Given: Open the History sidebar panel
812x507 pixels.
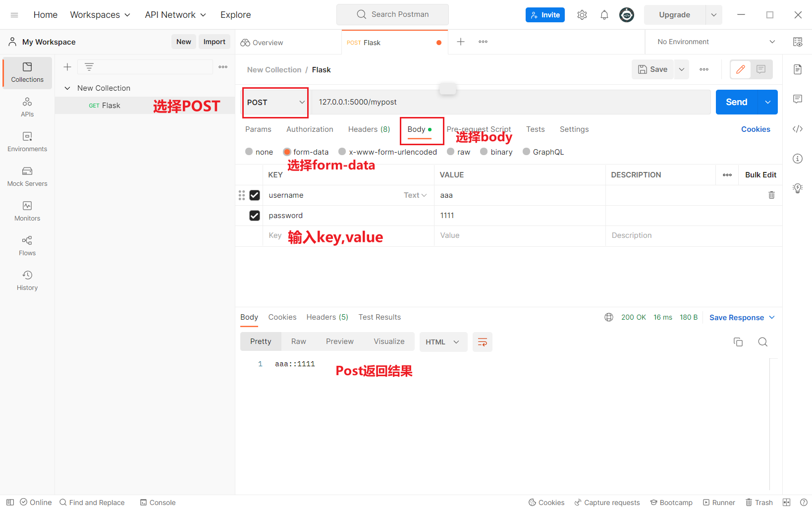Looking at the screenshot, I should click(x=27, y=281).
